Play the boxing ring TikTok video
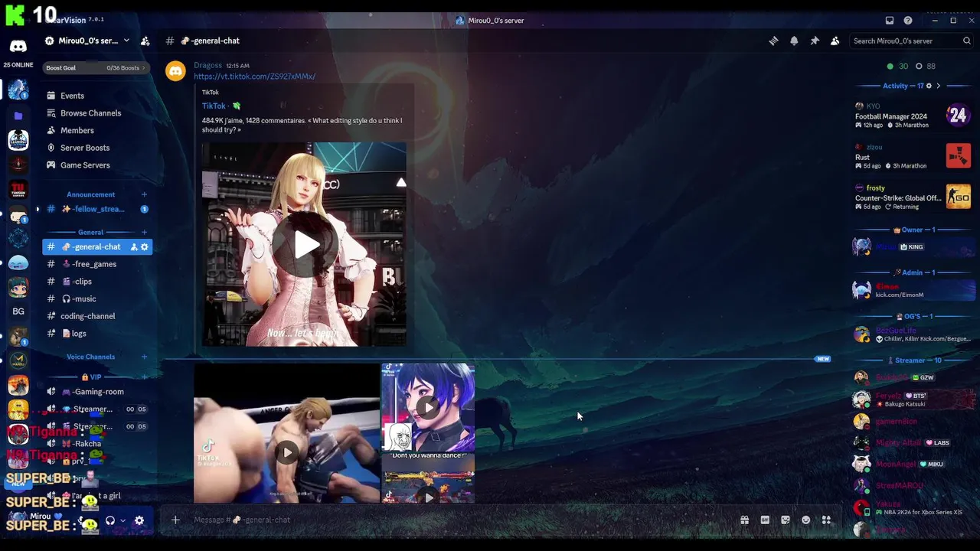This screenshot has height=551, width=980. pos(287,452)
